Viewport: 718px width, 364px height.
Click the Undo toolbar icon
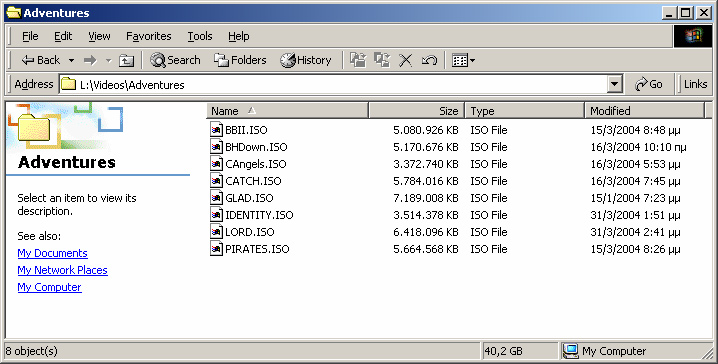tap(429, 60)
